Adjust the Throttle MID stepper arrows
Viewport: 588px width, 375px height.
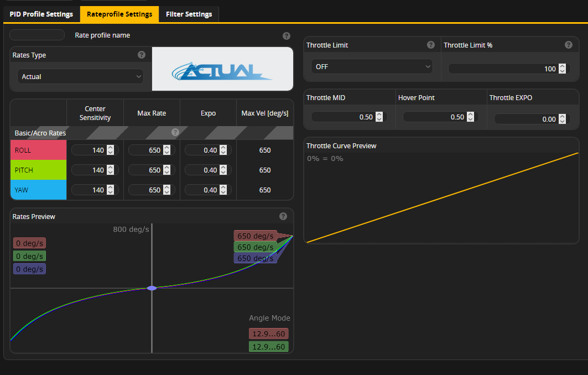pos(379,117)
